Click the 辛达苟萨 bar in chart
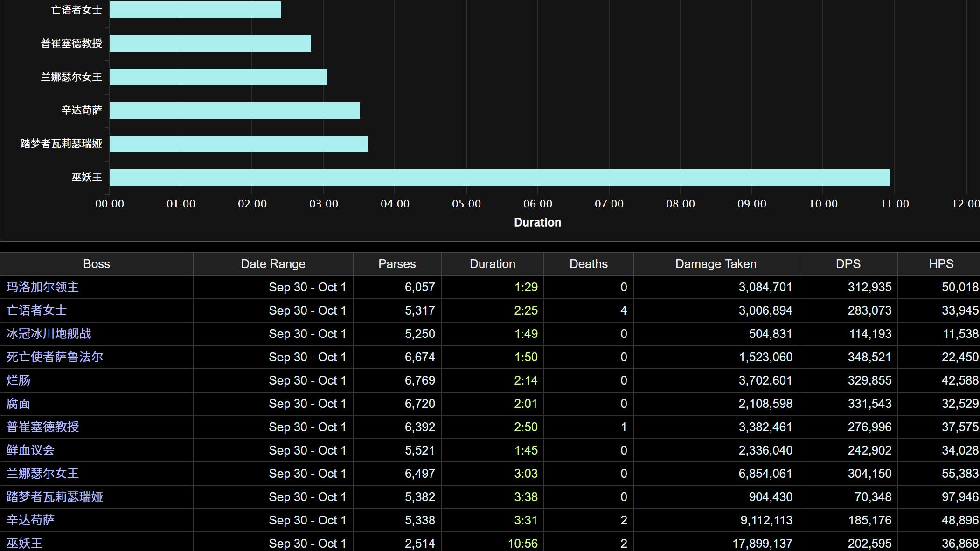Viewport: 980px width, 551px height. click(234, 110)
